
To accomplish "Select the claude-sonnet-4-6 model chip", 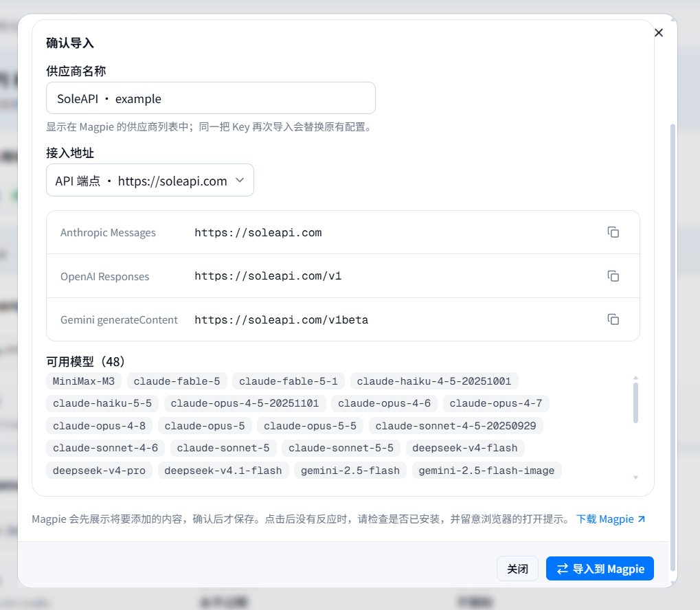I will point(105,448).
